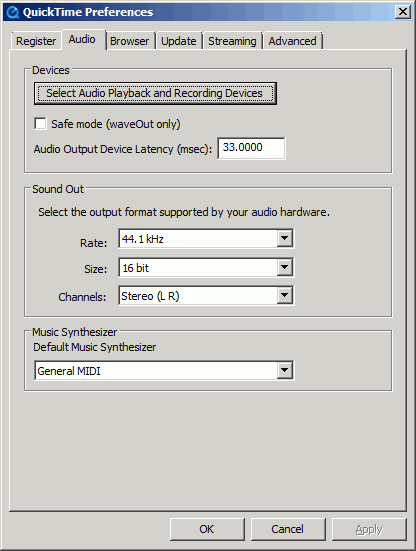Open the Rate dropdown arrow
Viewport: 416px width, 551px height.
(x=285, y=238)
